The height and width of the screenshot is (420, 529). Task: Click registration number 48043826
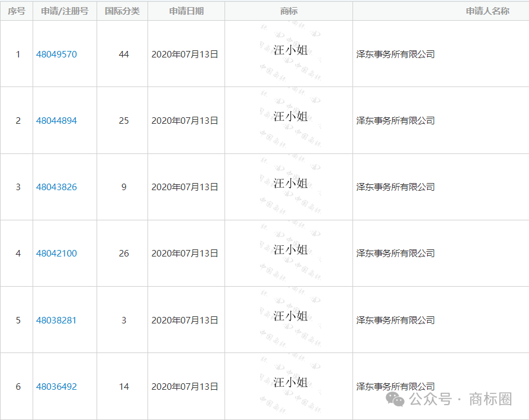(56, 187)
